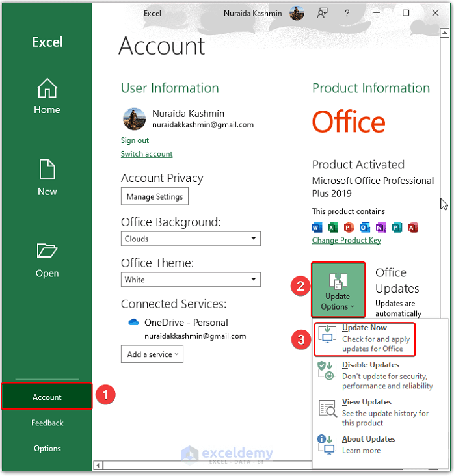Click Change Product Key link
Image resolution: width=454 pixels, height=476 pixels.
[x=347, y=240]
